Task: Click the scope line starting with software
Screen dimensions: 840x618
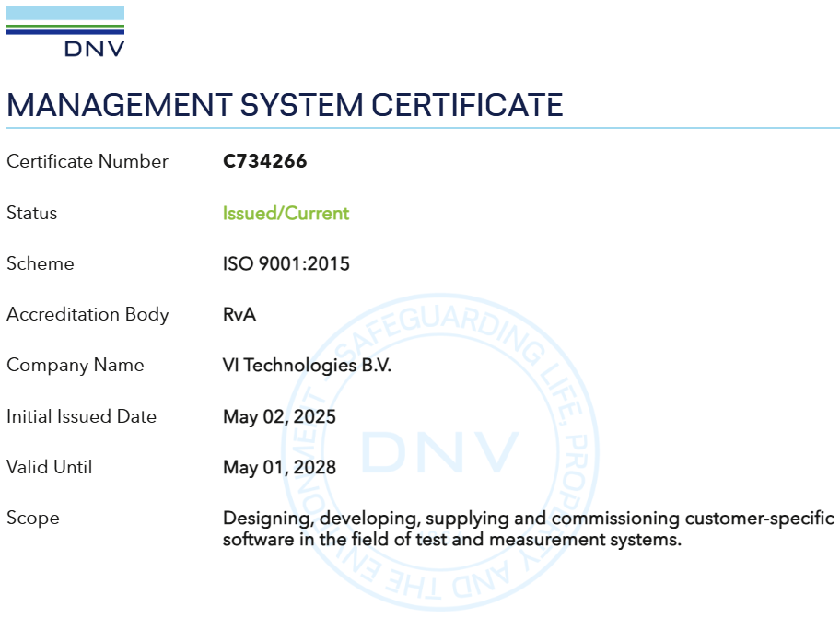Action: pyautogui.click(x=452, y=540)
